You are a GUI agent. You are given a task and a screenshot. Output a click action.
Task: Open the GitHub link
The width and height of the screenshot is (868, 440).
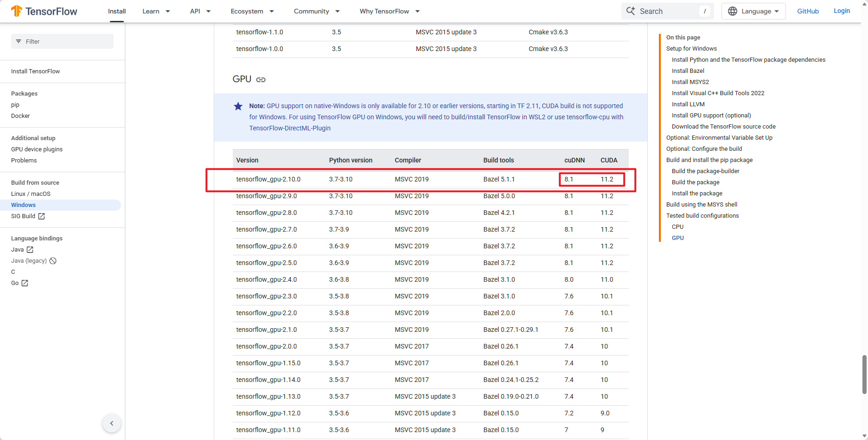coord(808,11)
